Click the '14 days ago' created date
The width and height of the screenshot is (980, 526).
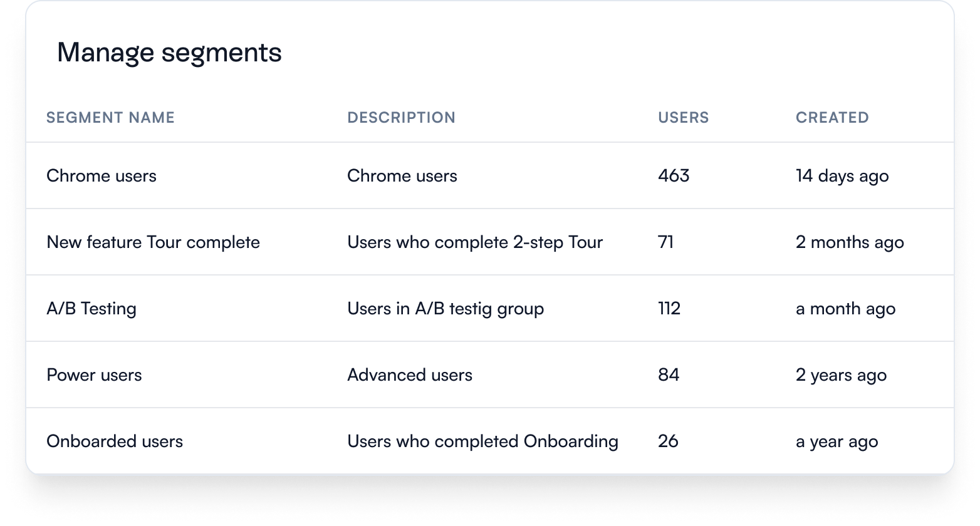click(842, 176)
